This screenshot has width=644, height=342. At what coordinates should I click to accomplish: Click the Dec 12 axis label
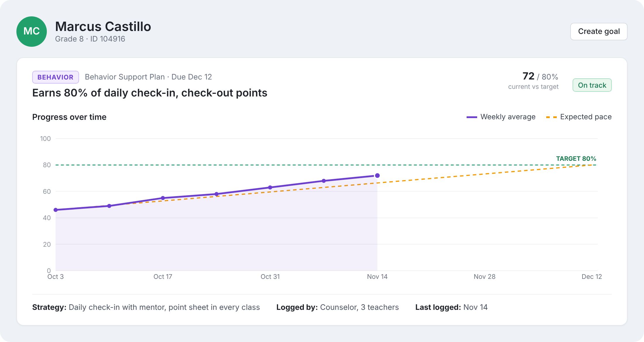592,277
